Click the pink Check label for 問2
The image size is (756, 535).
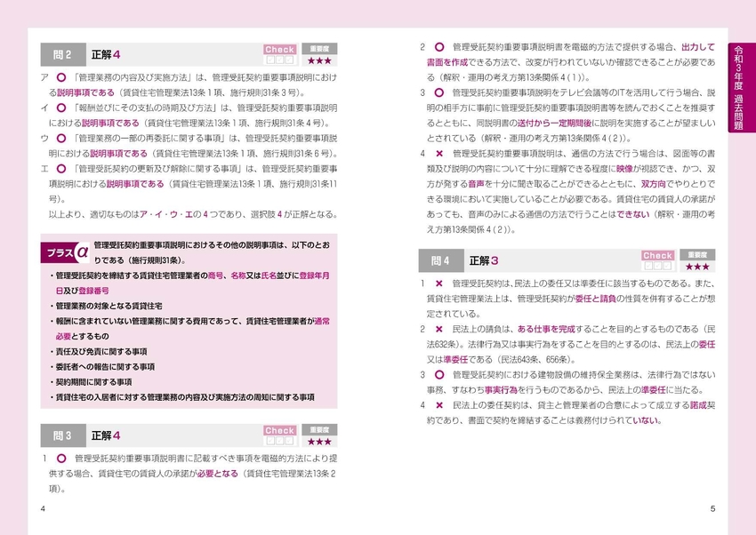pyautogui.click(x=279, y=49)
